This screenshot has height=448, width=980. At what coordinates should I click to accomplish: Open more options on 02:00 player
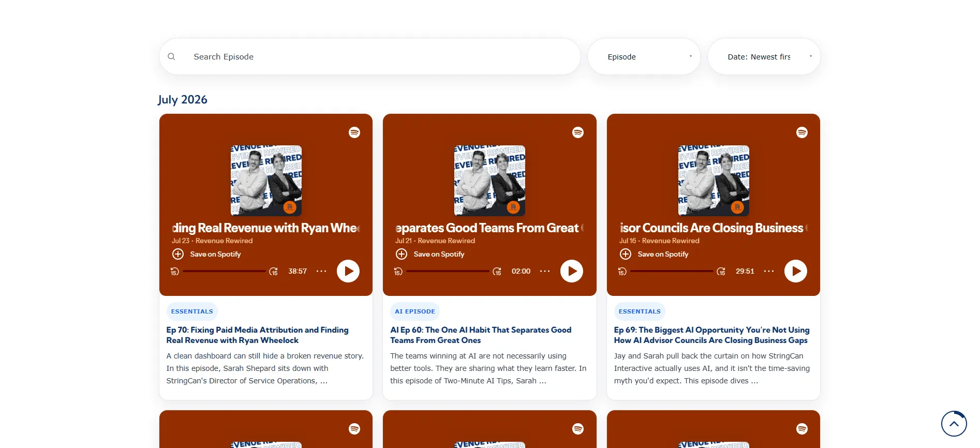[545, 271]
